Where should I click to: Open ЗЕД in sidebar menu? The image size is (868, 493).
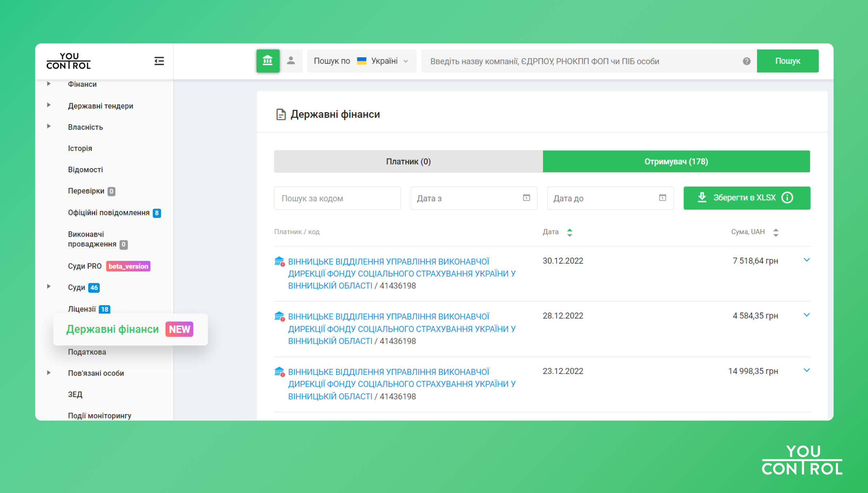coord(75,395)
